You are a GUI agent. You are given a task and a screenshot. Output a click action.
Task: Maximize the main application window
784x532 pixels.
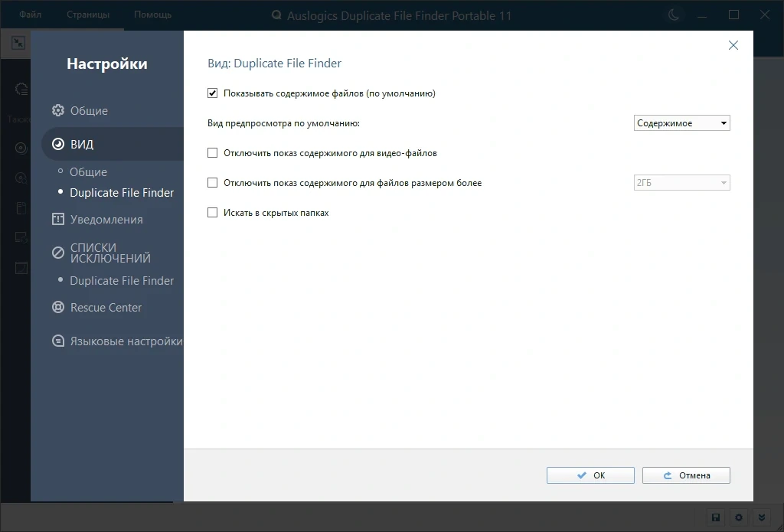(x=733, y=15)
